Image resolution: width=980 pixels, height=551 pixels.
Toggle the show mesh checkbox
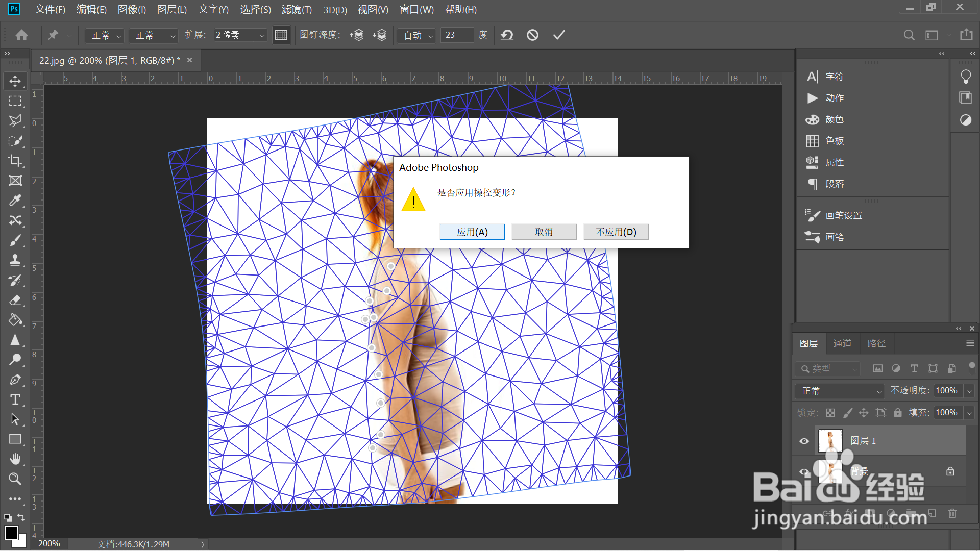281,35
